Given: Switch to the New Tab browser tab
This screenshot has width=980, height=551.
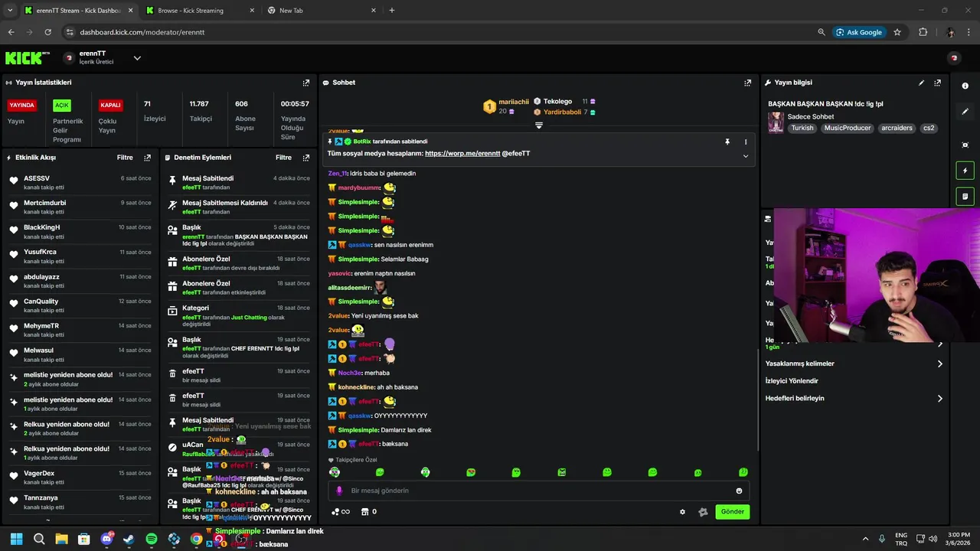Looking at the screenshot, I should (x=320, y=11).
